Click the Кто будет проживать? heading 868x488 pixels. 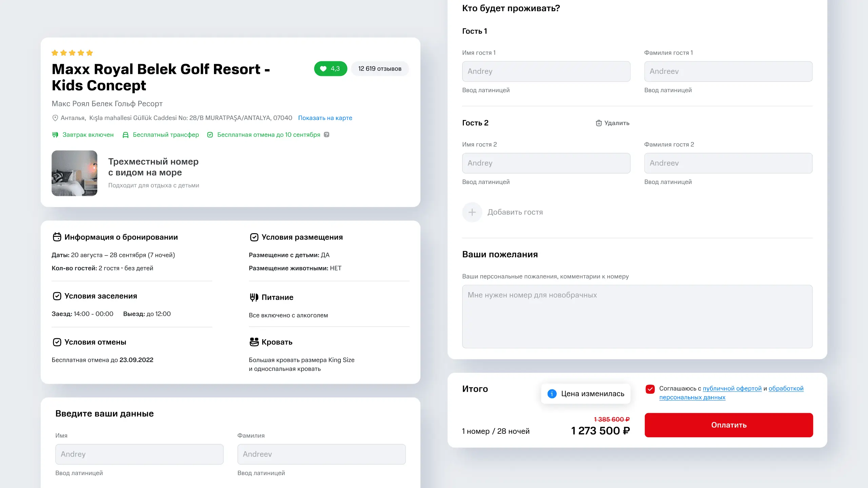coord(511,8)
